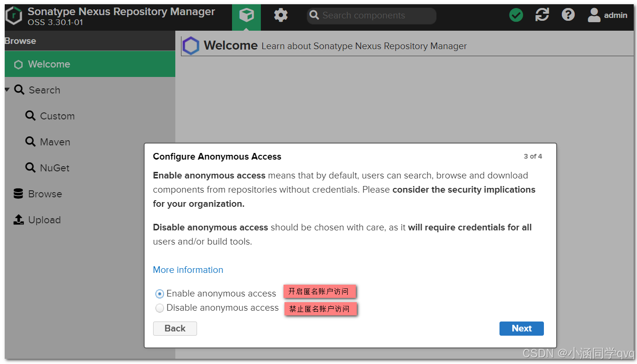Click the Configure Anonymous Access dialog title
637x364 pixels.
(x=217, y=156)
